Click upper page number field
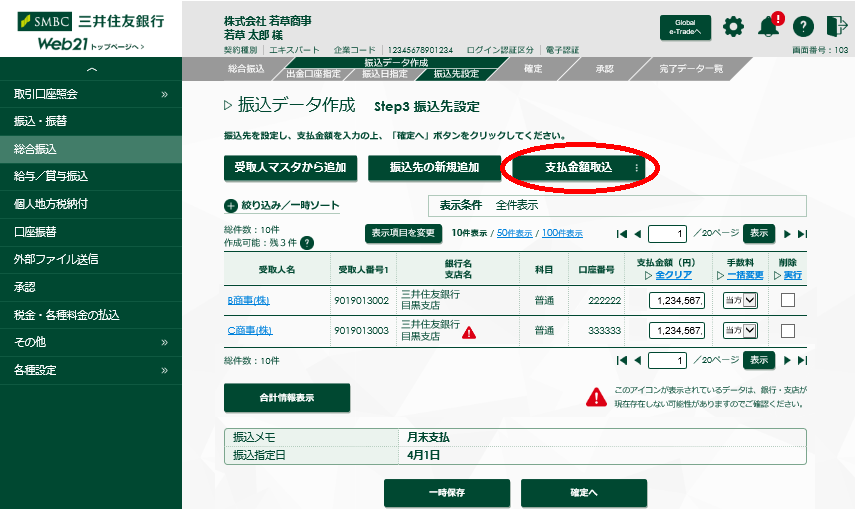Viewport: 855px width, 509px height. pos(667,234)
